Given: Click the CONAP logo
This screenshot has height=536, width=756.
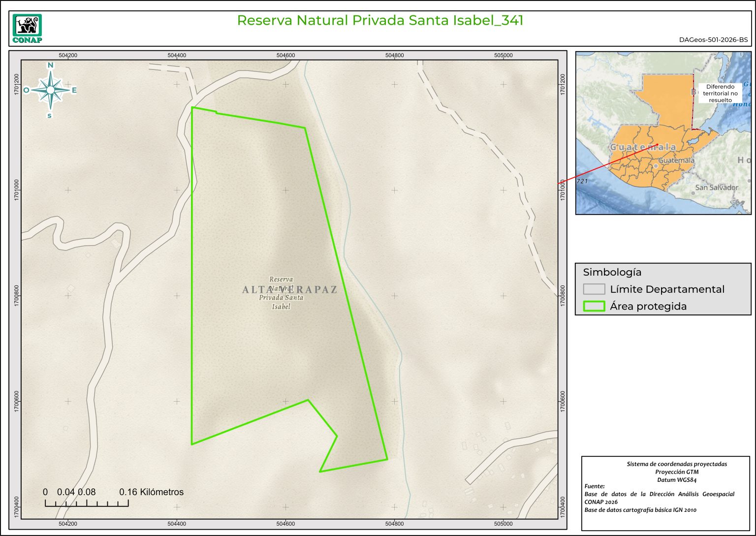Looking at the screenshot, I should click(x=27, y=29).
